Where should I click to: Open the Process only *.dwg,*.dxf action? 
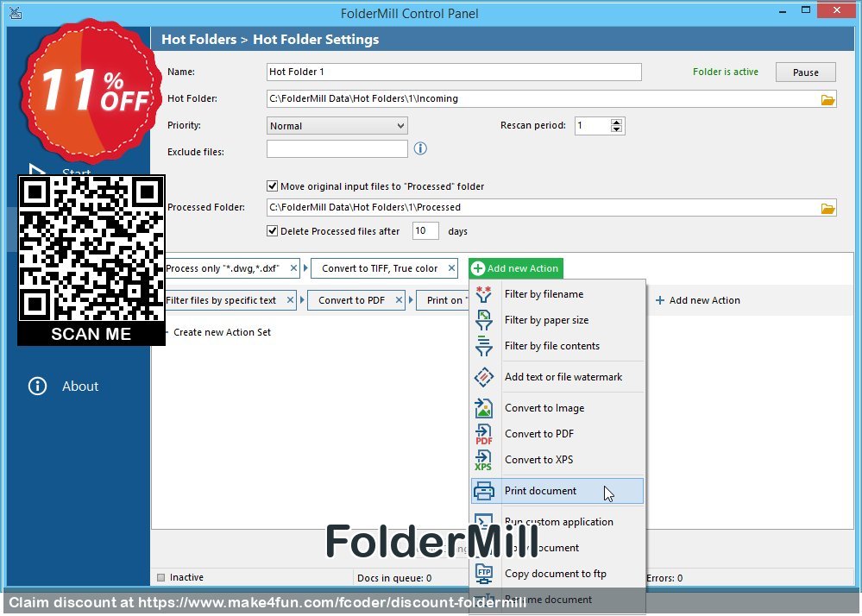coord(225,268)
